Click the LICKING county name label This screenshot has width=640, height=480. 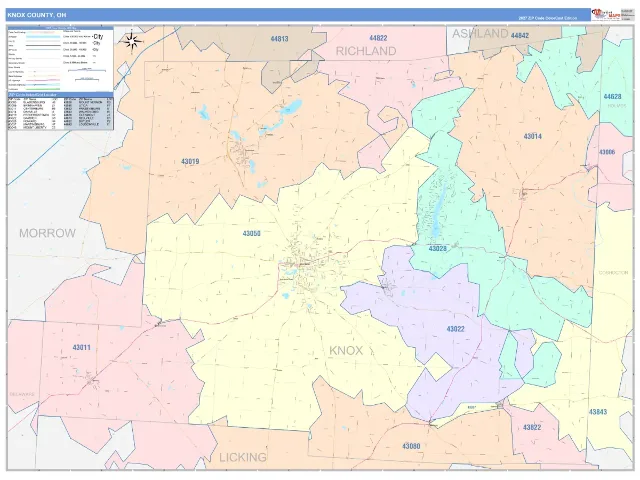point(243,457)
